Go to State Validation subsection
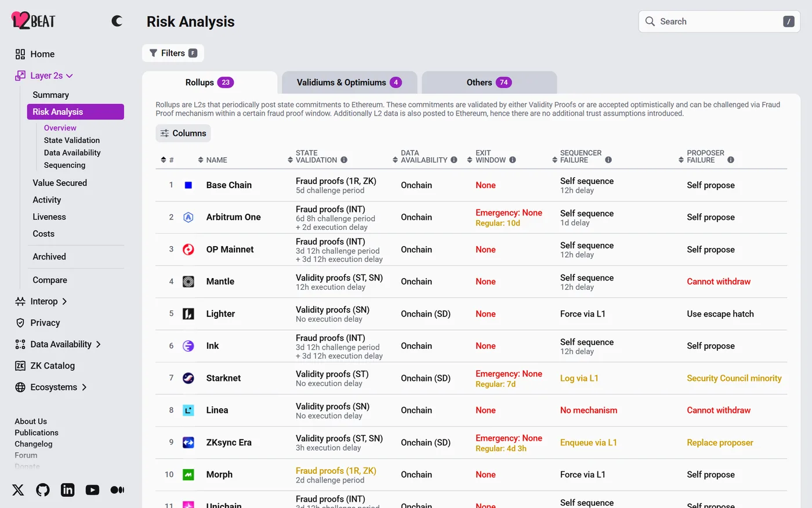The width and height of the screenshot is (812, 508). (72, 140)
